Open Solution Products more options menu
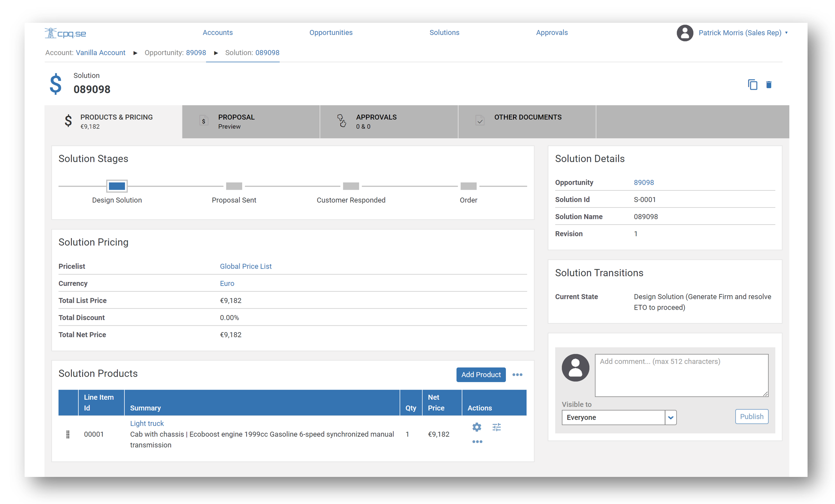 [x=517, y=375]
